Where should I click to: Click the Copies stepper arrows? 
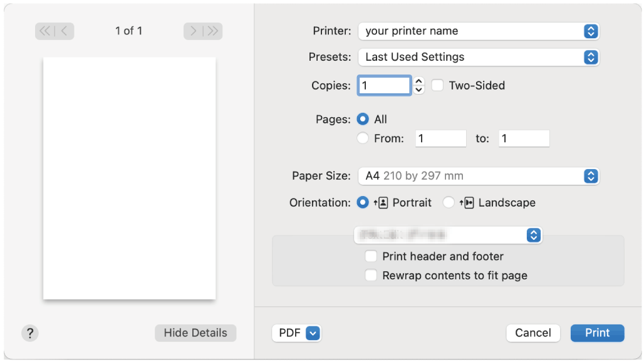419,86
